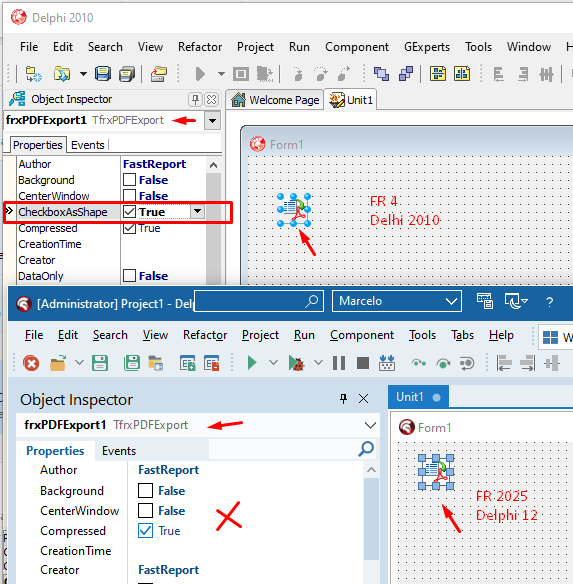Screen dimensions: 573x584
Task: Open dropdown next to Delphi 12 Run arrow
Action: point(273,362)
